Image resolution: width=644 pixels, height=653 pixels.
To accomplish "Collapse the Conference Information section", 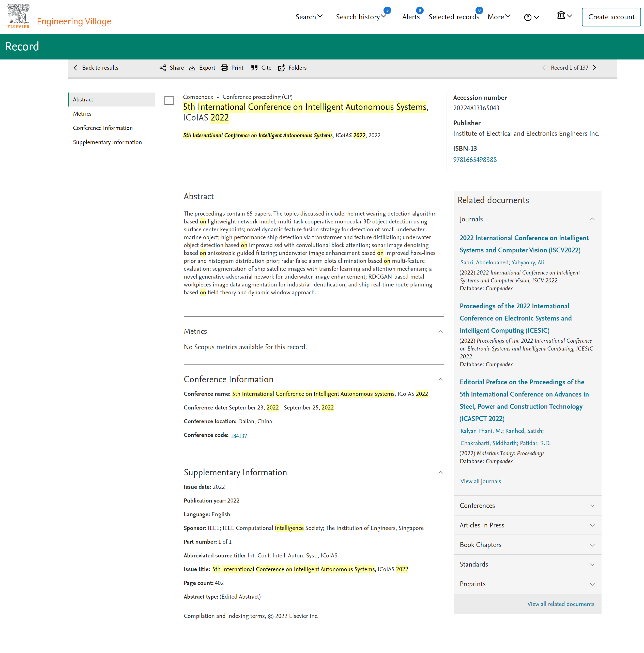I will (x=440, y=379).
